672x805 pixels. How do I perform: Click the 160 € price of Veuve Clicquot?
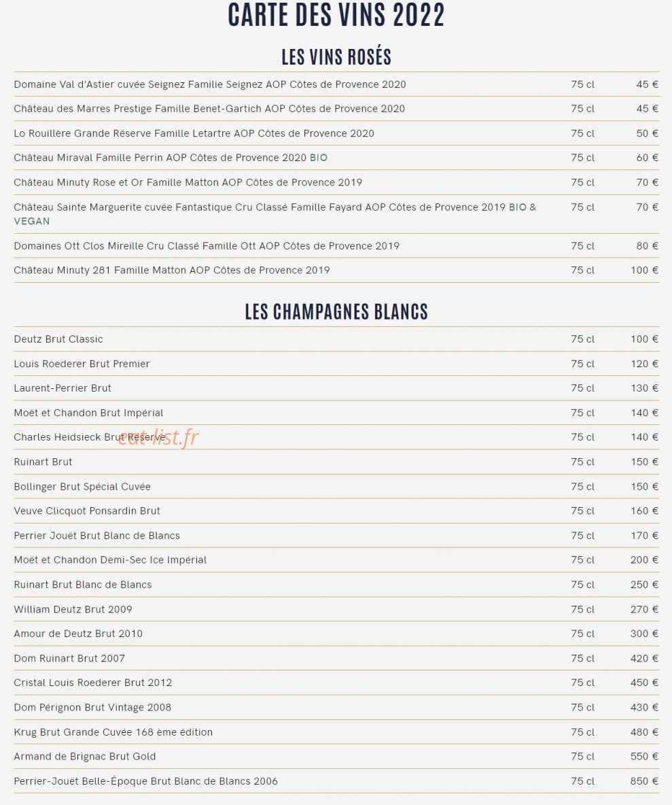644,511
